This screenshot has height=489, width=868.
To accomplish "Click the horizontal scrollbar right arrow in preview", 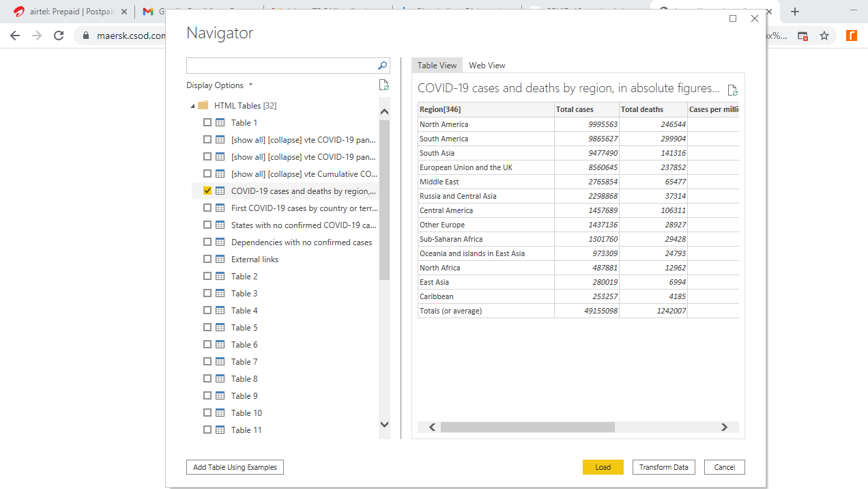I will tap(724, 427).
